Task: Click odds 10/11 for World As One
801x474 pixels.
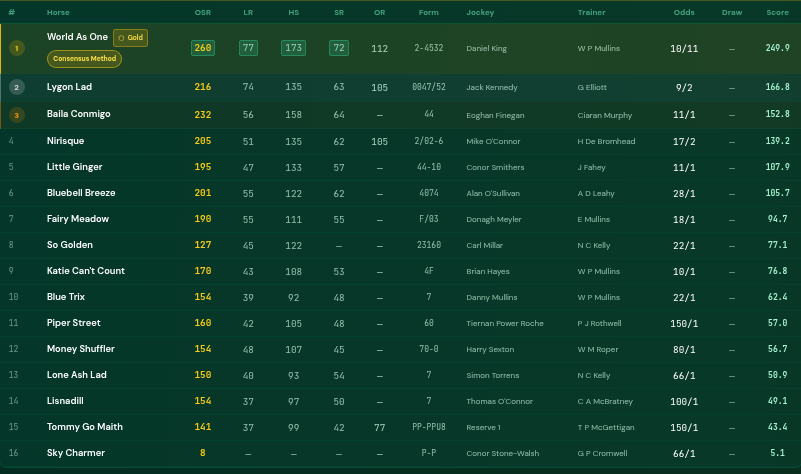Action: coord(684,49)
